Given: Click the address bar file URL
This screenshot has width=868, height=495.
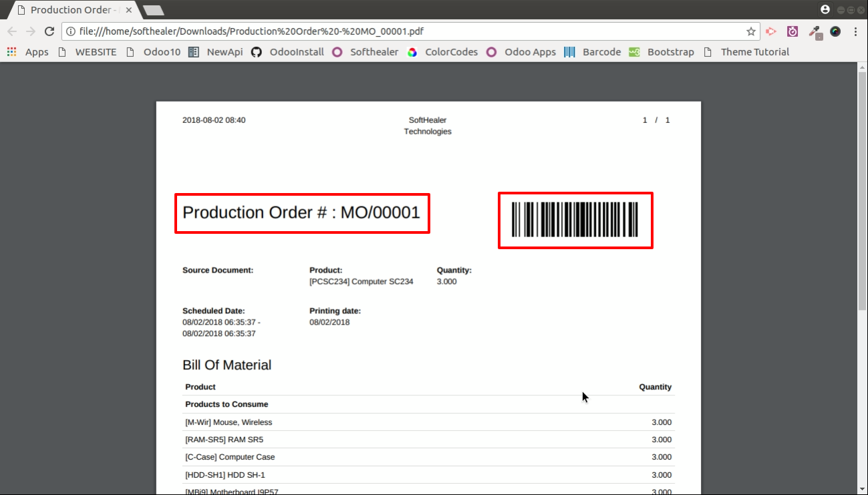Looking at the screenshot, I should (251, 31).
